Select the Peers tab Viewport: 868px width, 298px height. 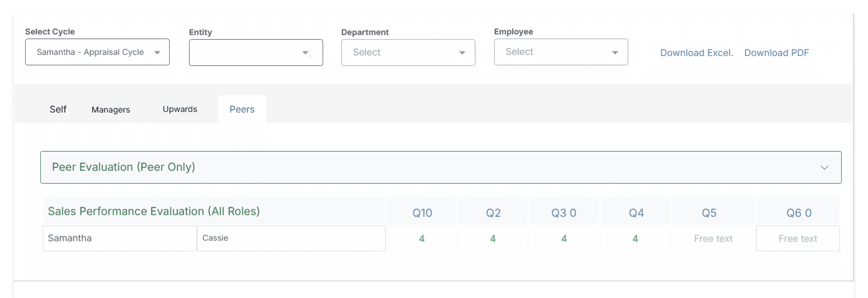click(242, 109)
